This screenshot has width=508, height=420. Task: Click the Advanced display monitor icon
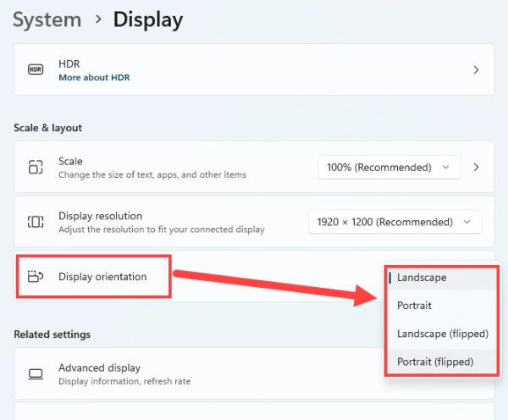tap(36, 374)
